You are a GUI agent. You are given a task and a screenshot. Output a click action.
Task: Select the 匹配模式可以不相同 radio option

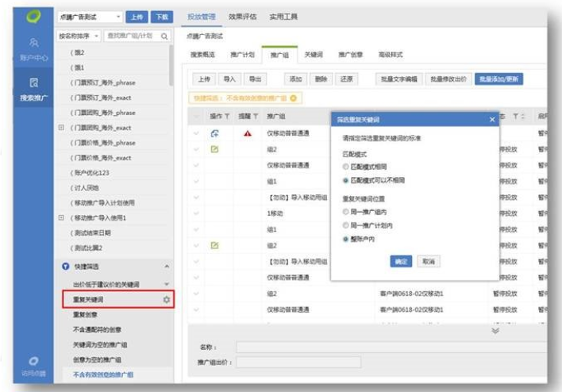click(345, 180)
